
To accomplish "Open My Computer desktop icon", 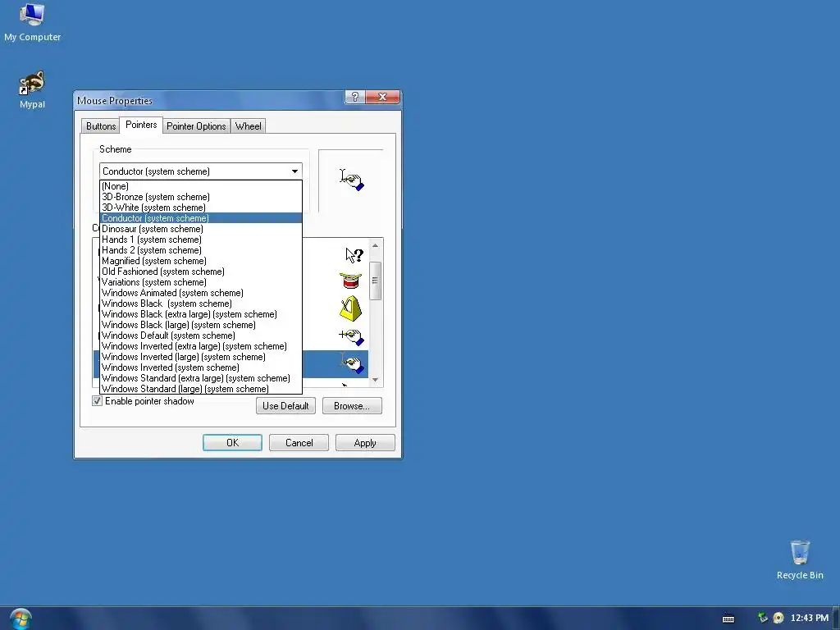I will click(x=32, y=21).
